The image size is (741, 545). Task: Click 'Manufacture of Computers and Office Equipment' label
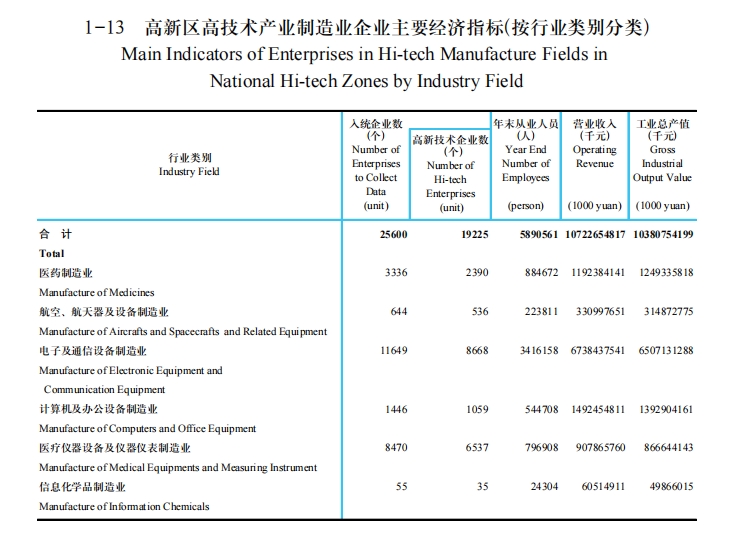pos(147,428)
